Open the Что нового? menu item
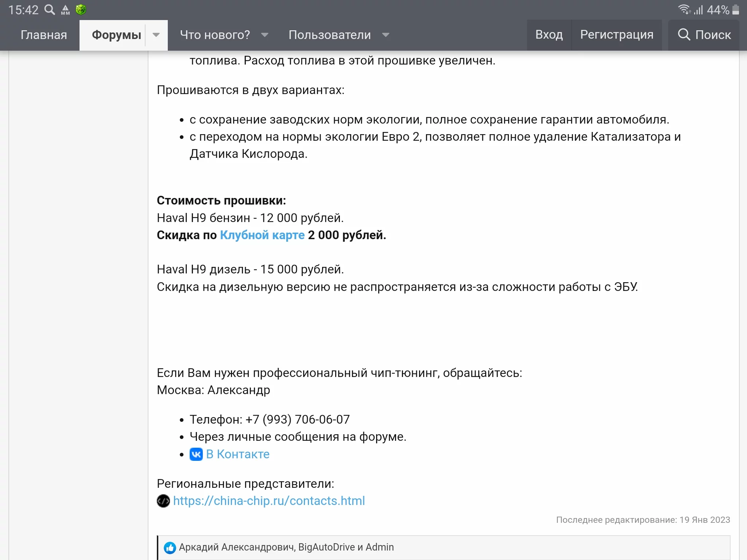 tap(215, 35)
